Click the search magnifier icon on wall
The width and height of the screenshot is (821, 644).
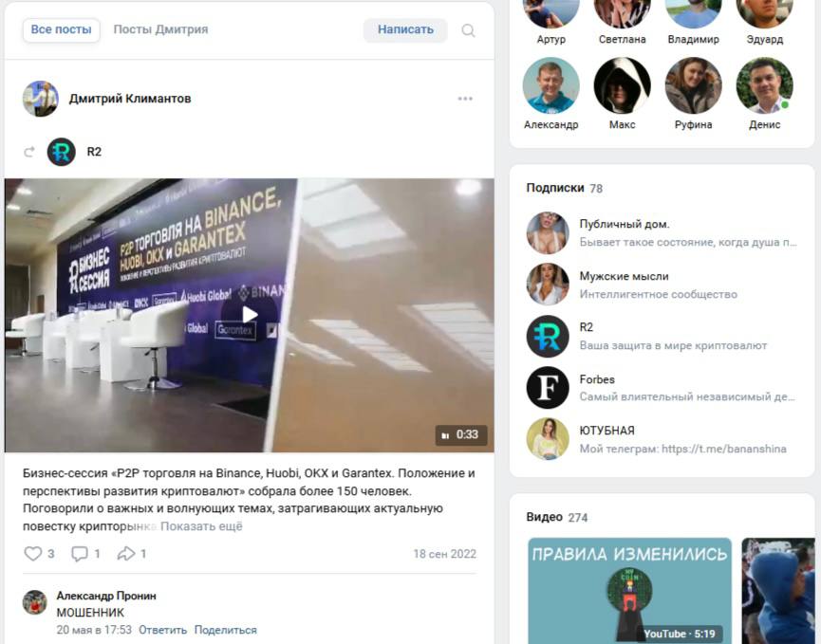(x=468, y=30)
